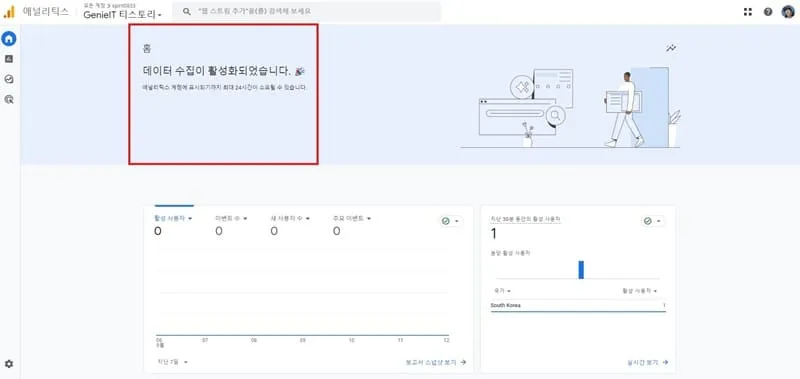Expand the 활성 사용자 metric dropdown
This screenshot has width=800, height=379.
[173, 218]
